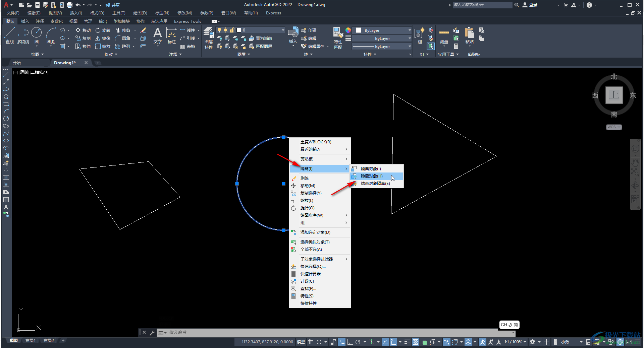Click the ByLayer color swatch square
The image size is (644, 348).
(x=359, y=30)
